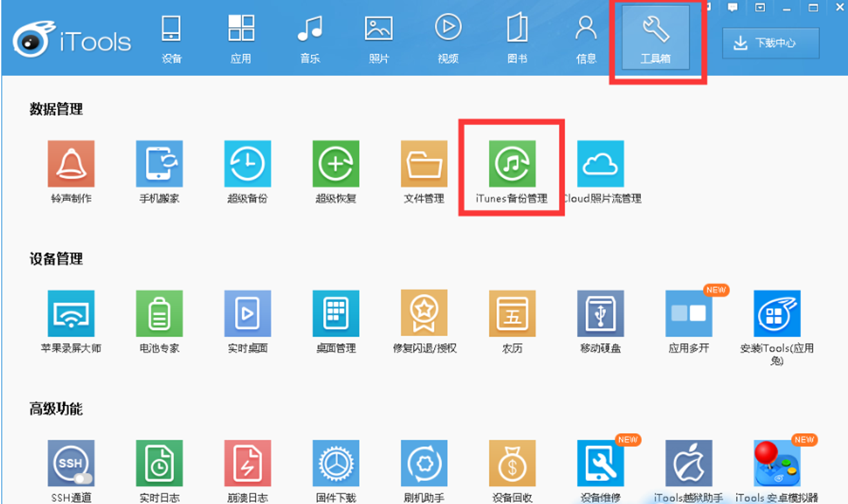Switch to the 视频 video tab
Screen dimensions: 848x504
[448, 39]
